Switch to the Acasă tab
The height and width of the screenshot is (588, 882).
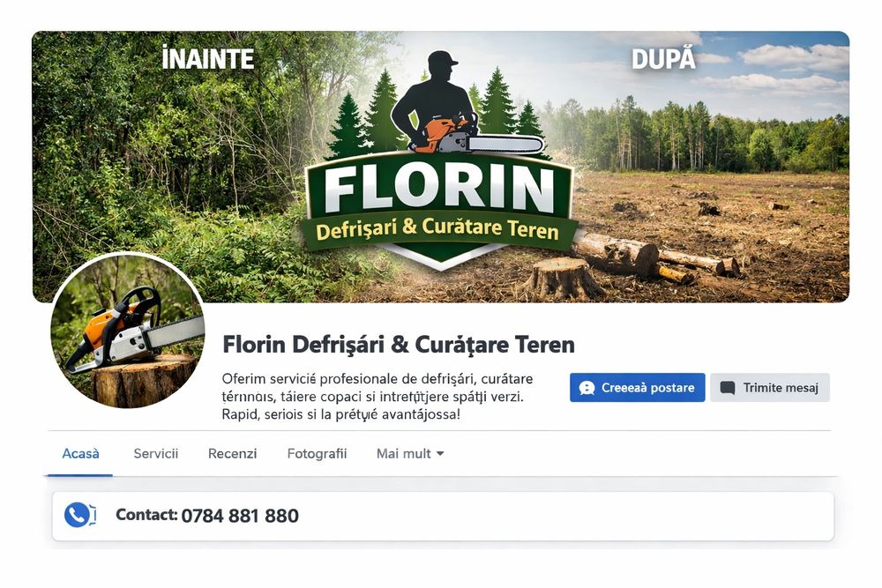point(80,453)
